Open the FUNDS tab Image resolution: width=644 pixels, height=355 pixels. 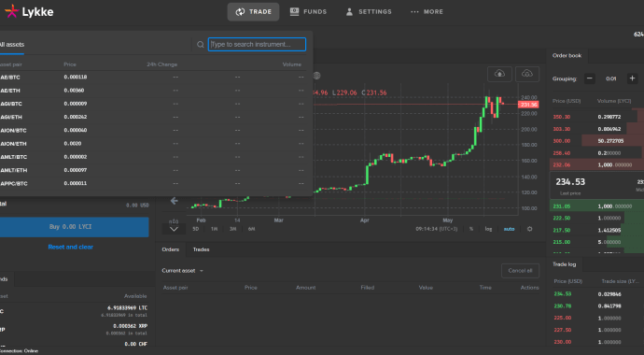[308, 12]
